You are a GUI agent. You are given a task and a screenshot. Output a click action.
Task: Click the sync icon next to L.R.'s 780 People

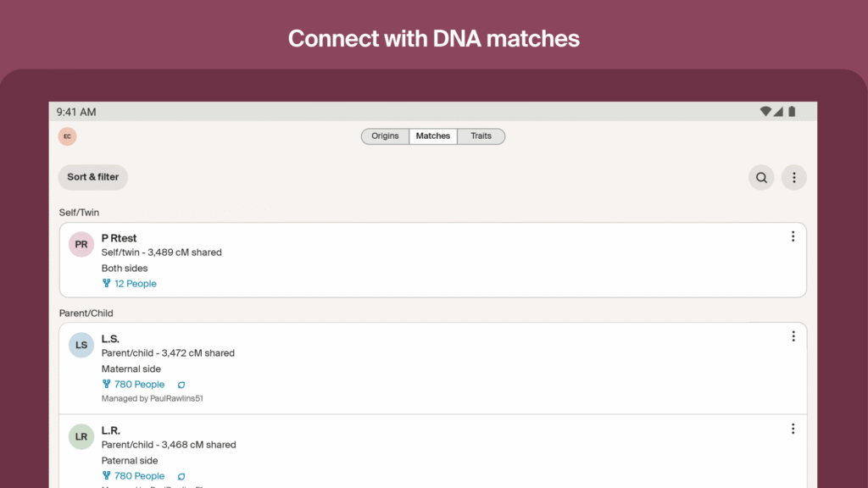click(x=181, y=475)
